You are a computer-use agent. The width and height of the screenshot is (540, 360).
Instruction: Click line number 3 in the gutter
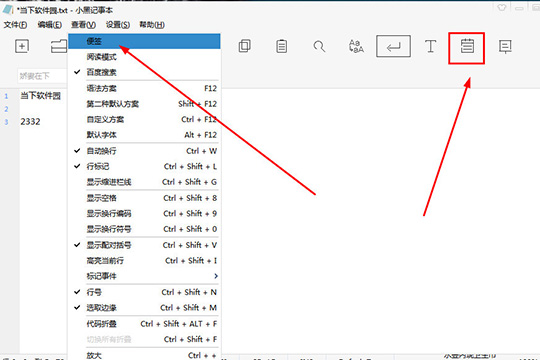coord(6,122)
